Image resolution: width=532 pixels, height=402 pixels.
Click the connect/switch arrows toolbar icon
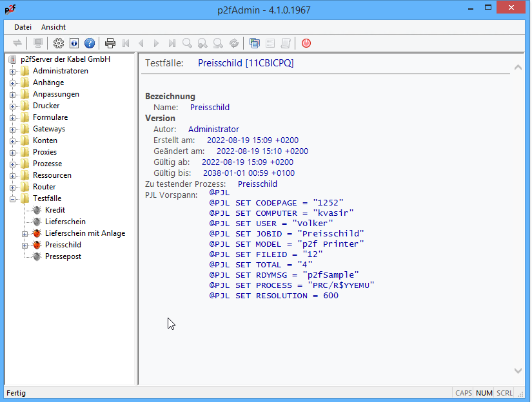tap(17, 43)
